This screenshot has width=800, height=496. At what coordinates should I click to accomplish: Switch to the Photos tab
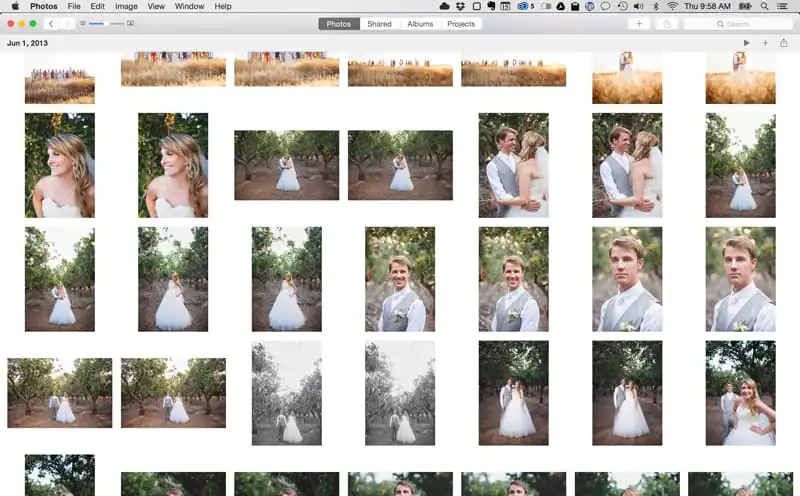339,24
